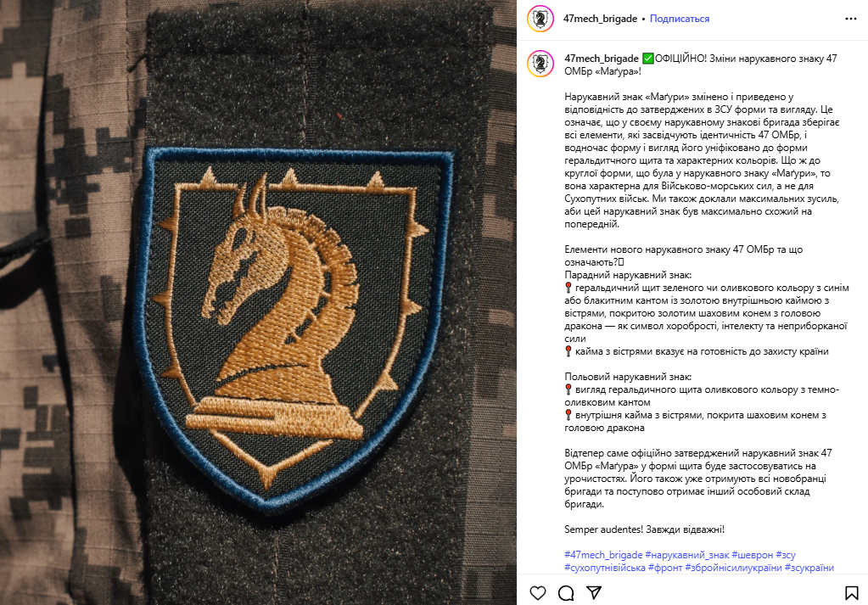868x605 pixels.
Task: Save post with bookmark icon
Action: (x=851, y=593)
